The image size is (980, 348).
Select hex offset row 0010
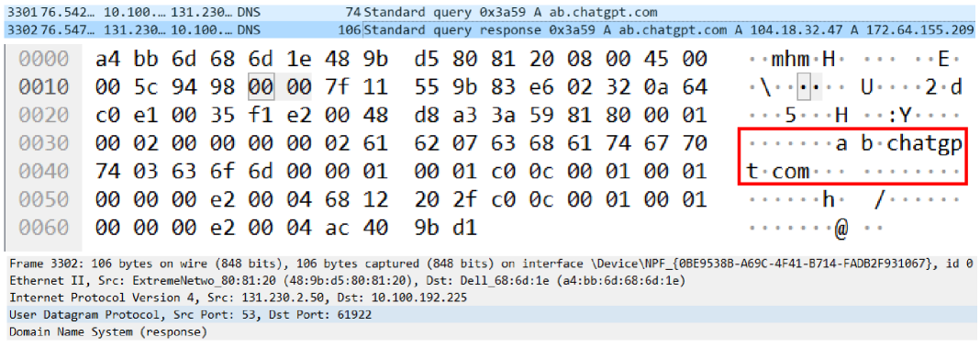point(44,87)
